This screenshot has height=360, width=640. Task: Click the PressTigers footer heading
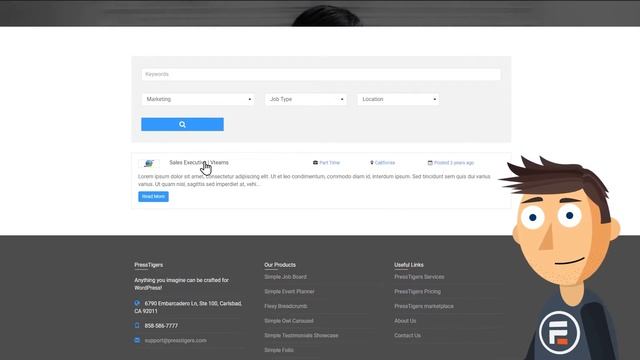(149, 265)
